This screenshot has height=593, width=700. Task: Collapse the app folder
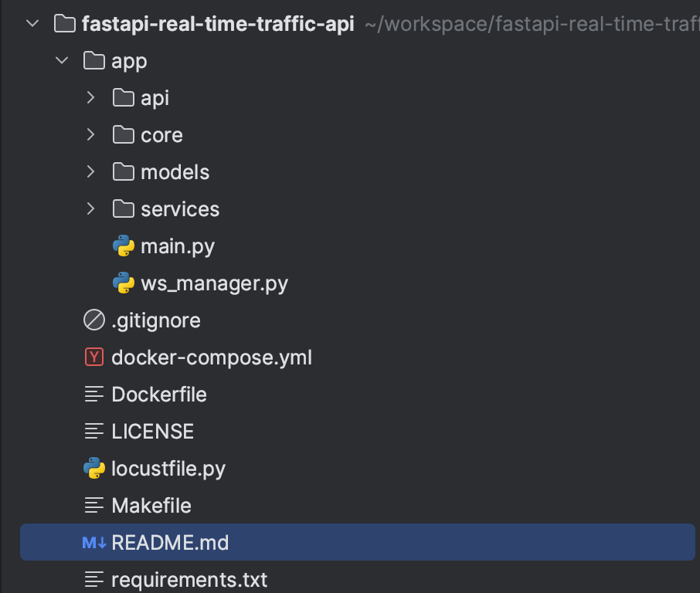pyautogui.click(x=62, y=61)
